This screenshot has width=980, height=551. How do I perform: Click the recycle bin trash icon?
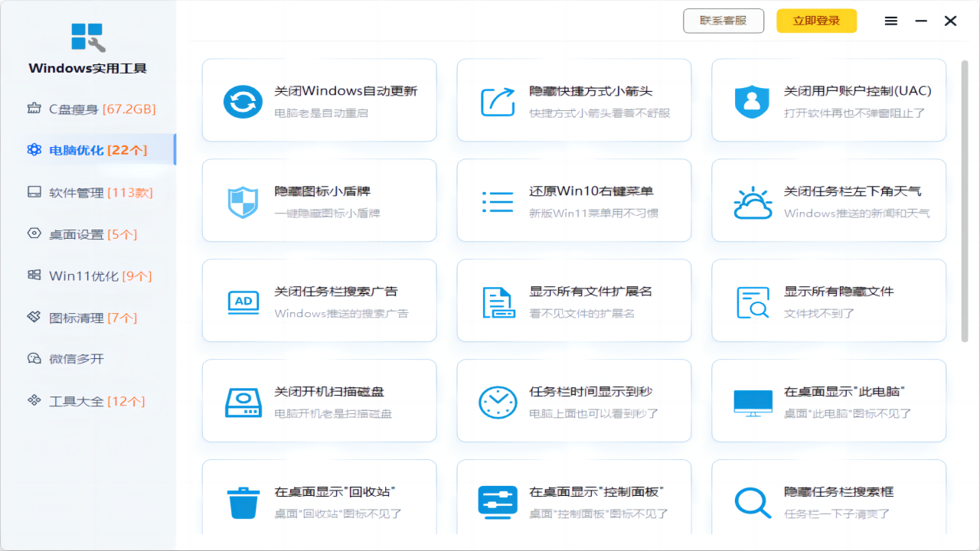coord(243,503)
